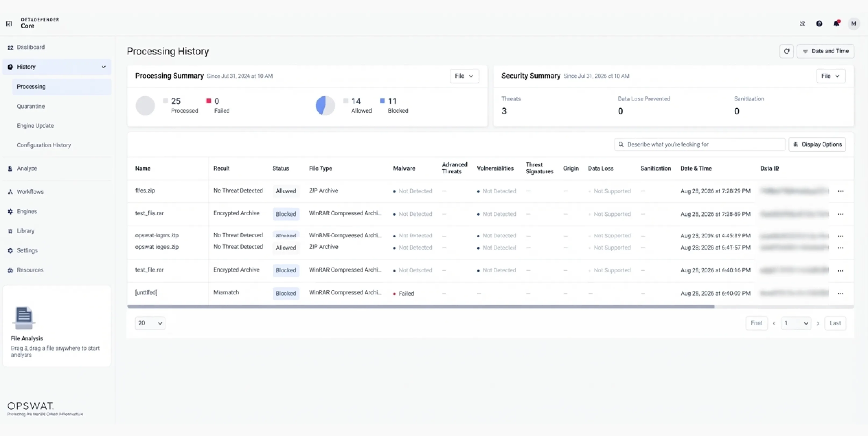
Task: Click the next page arrow icon
Action: tap(818, 324)
